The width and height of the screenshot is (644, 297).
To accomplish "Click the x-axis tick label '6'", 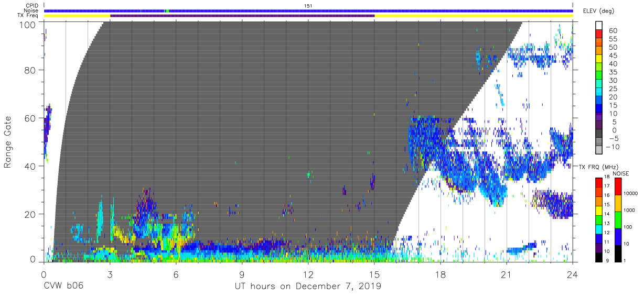I will (x=176, y=273).
